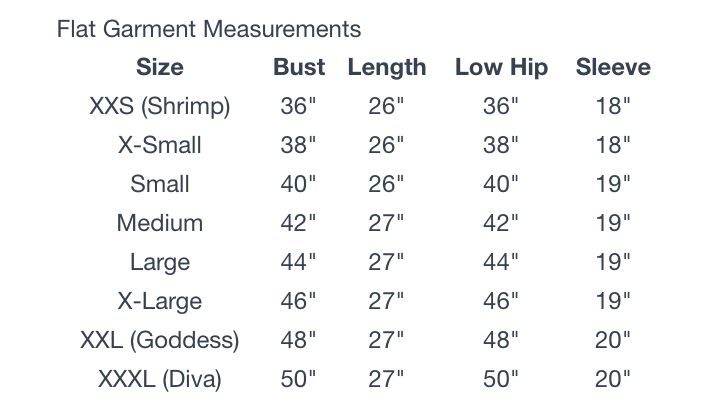
Task: Select Medium's 27" length value
Action: (x=386, y=223)
